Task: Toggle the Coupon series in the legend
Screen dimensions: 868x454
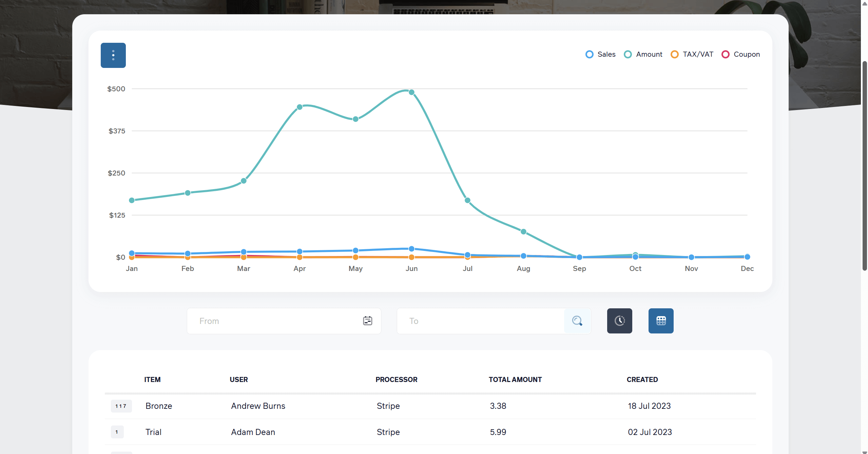Action: (741, 54)
